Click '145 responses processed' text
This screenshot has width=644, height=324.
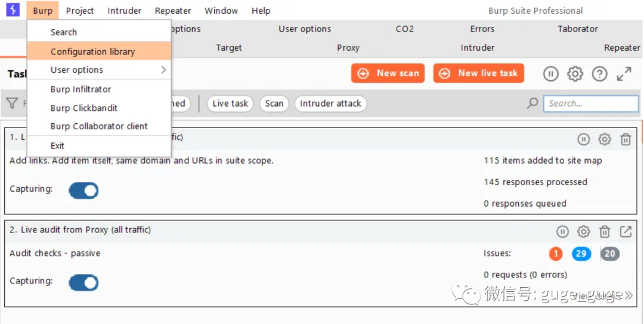535,182
